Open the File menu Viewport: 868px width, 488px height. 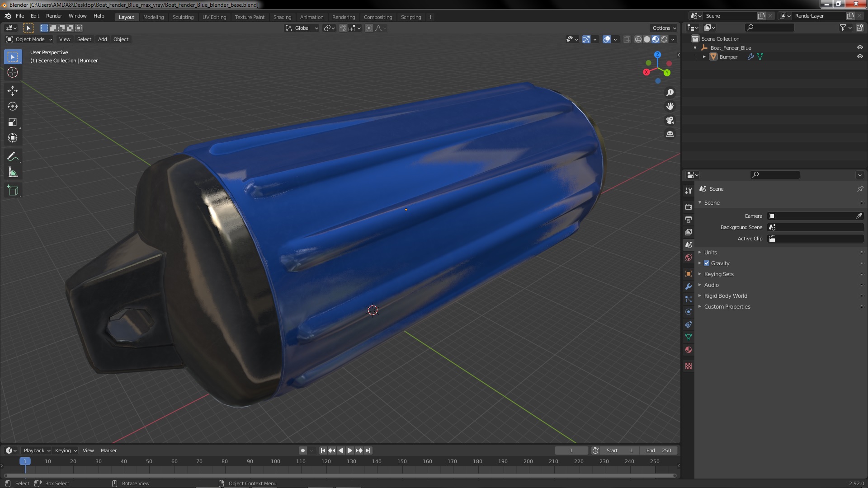click(x=20, y=16)
